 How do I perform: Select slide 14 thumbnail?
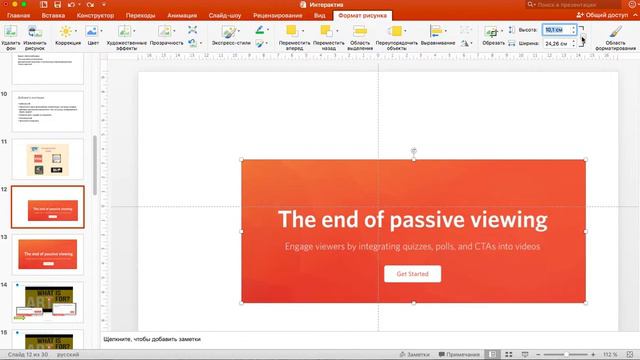(48, 302)
